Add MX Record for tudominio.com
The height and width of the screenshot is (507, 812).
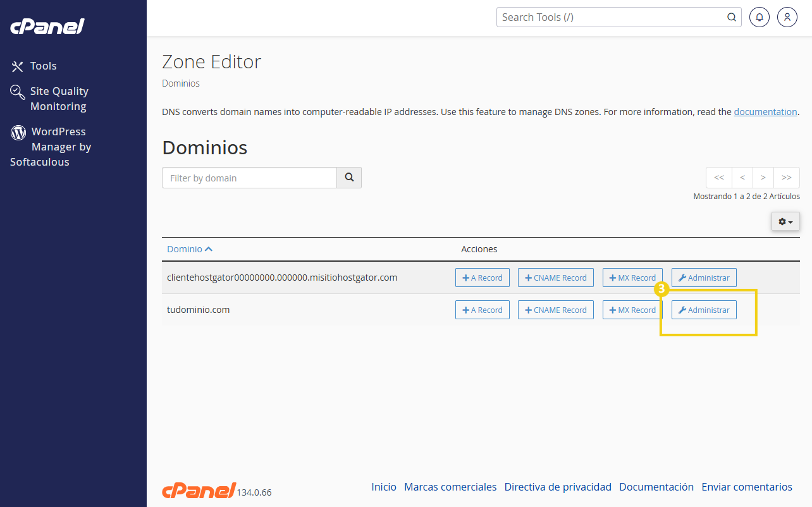coord(632,310)
